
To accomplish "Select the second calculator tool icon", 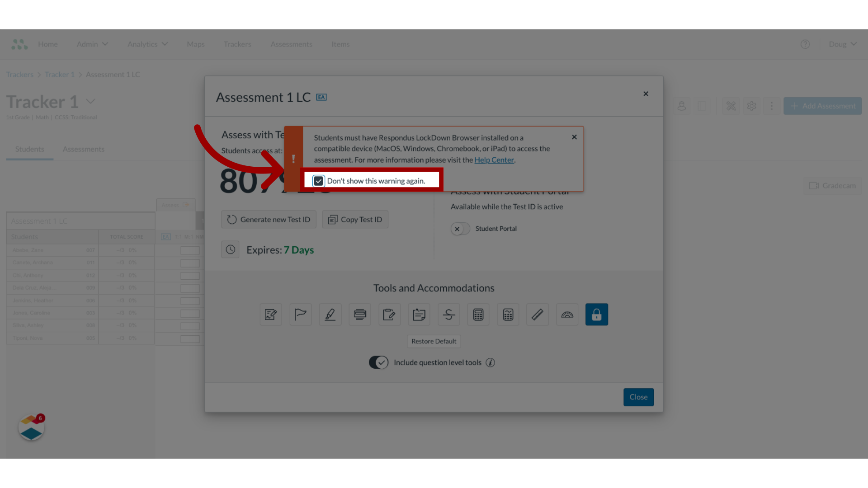I will tap(507, 314).
